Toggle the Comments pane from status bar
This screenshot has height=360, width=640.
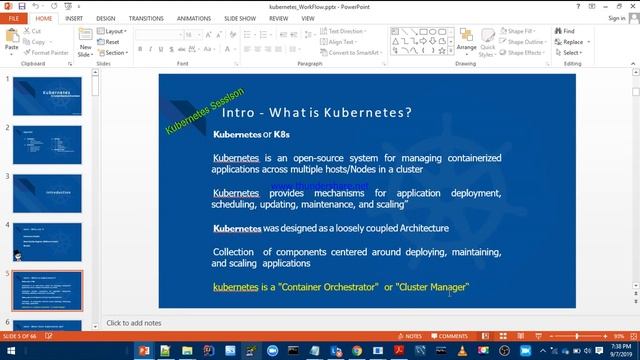pyautogui.click(x=449, y=336)
